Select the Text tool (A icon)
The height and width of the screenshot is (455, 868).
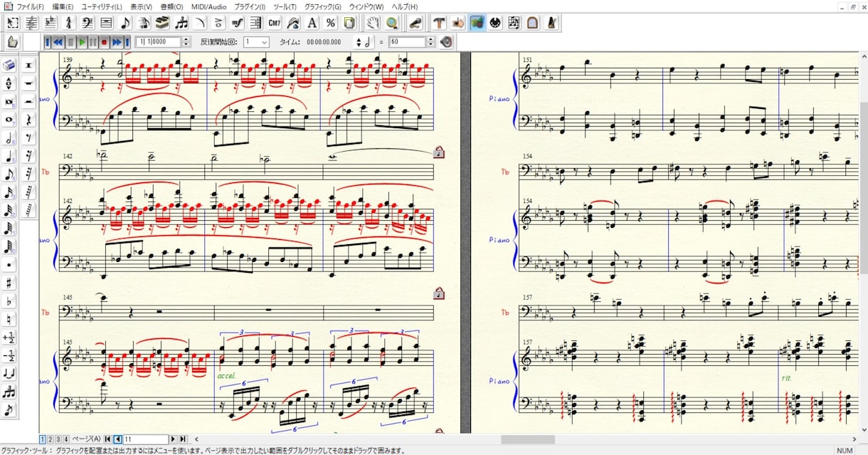pyautogui.click(x=312, y=23)
